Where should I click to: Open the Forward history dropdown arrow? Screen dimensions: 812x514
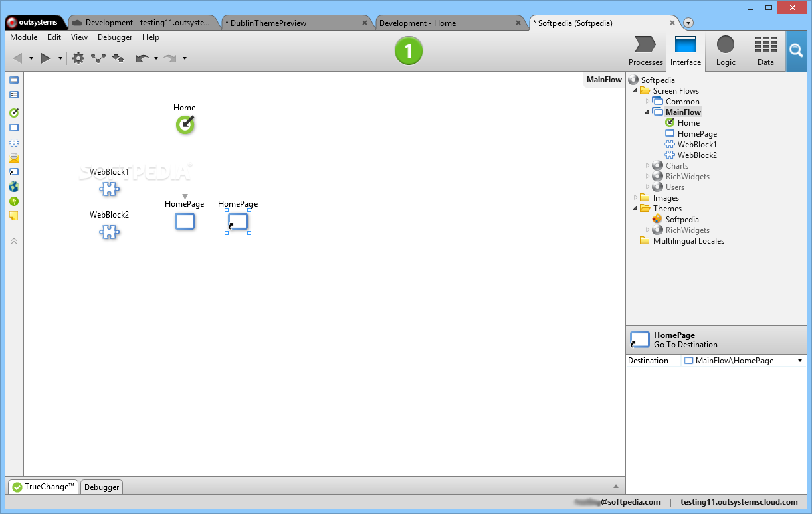tap(60, 58)
